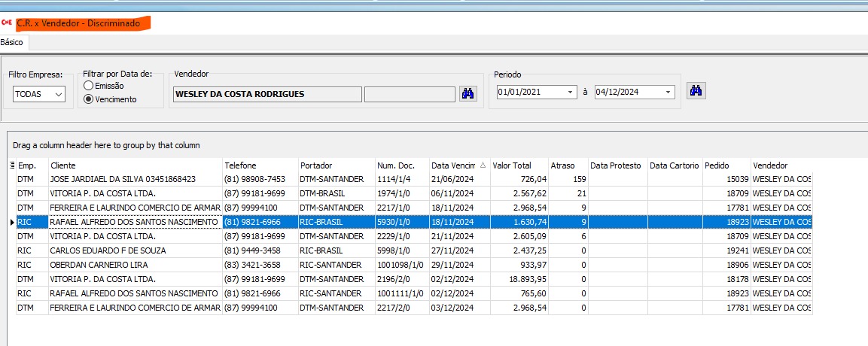This screenshot has width=868, height=346.
Task: Open the grid column chooser icon
Action: pyautogui.click(x=11, y=165)
